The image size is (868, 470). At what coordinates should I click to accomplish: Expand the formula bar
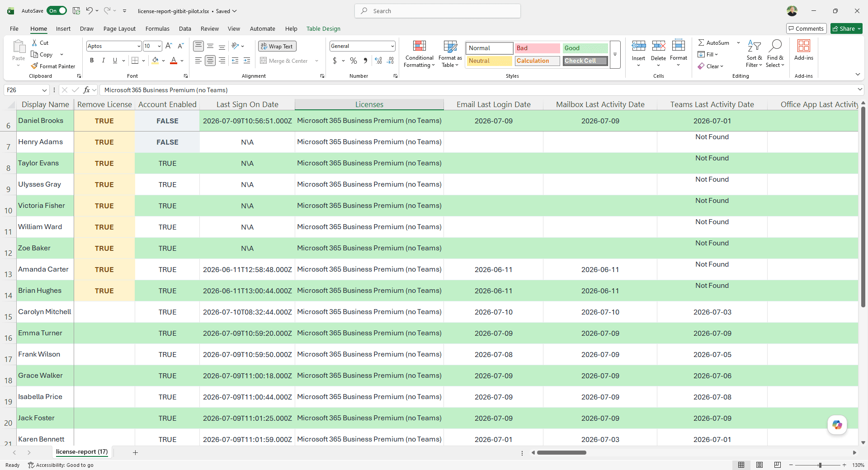[x=860, y=89]
